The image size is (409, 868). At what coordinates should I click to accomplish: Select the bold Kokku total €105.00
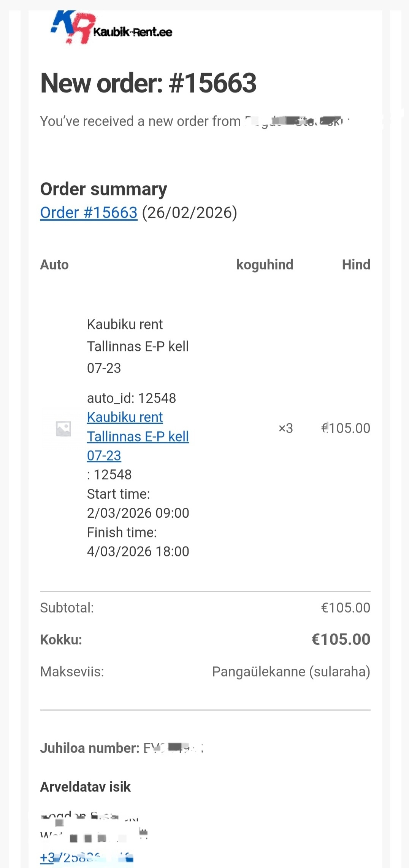pyautogui.click(x=341, y=639)
